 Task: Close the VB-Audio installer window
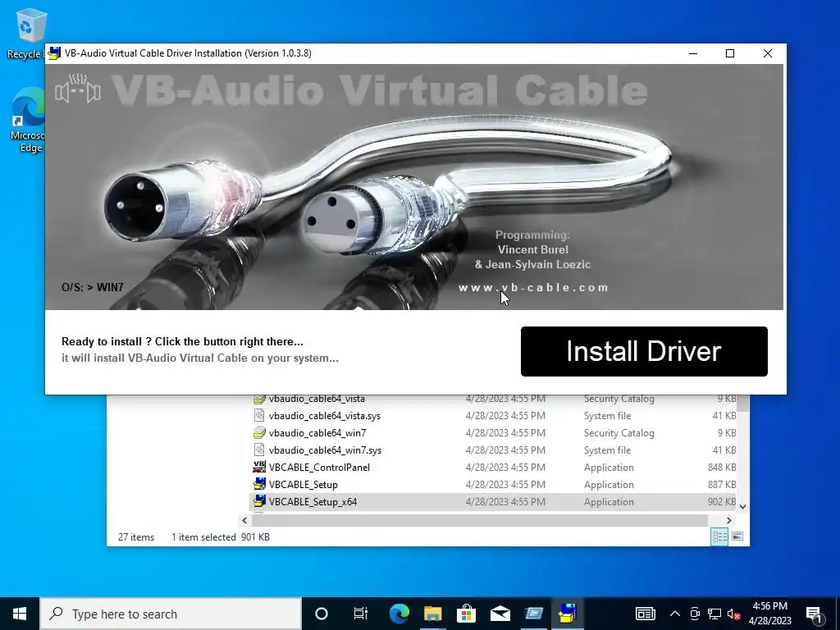(767, 53)
